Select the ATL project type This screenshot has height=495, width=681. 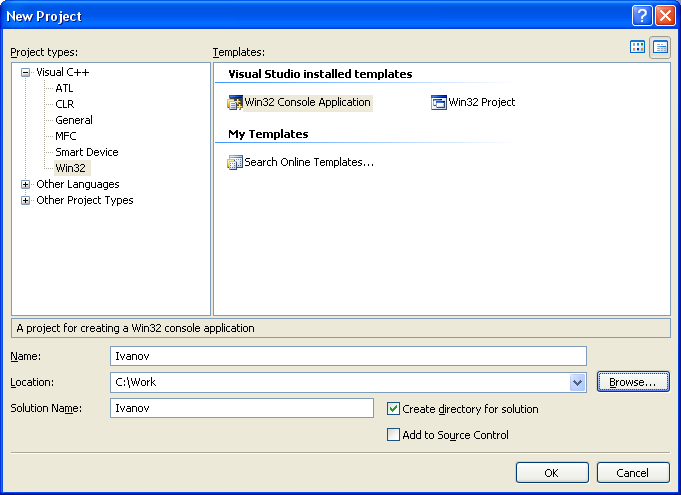pyautogui.click(x=64, y=88)
